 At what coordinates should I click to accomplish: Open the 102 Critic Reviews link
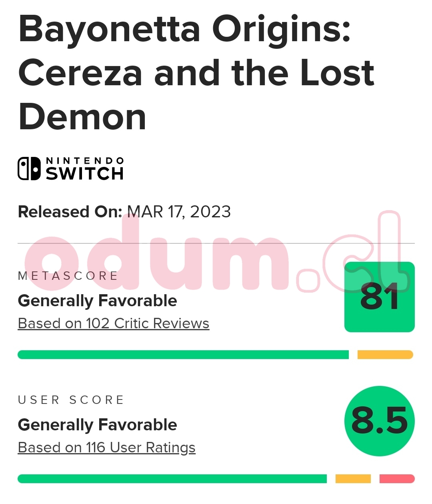(x=114, y=323)
